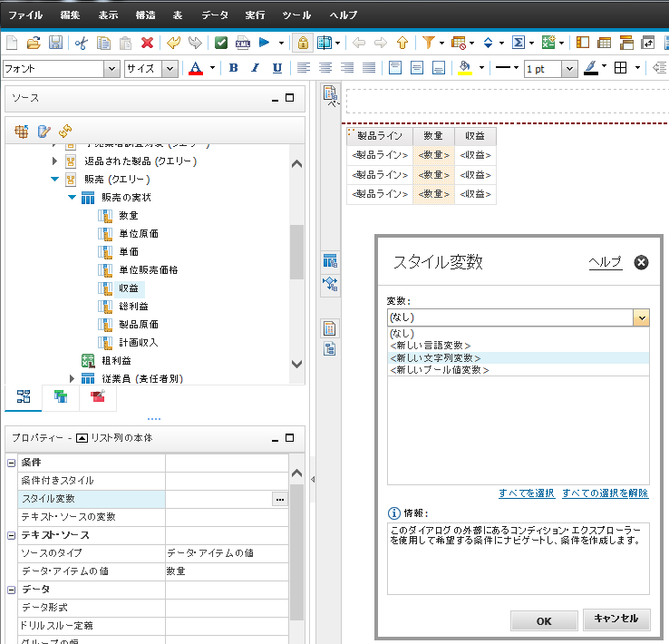
Task: Validate the report with the green checkmark
Action: (x=221, y=43)
